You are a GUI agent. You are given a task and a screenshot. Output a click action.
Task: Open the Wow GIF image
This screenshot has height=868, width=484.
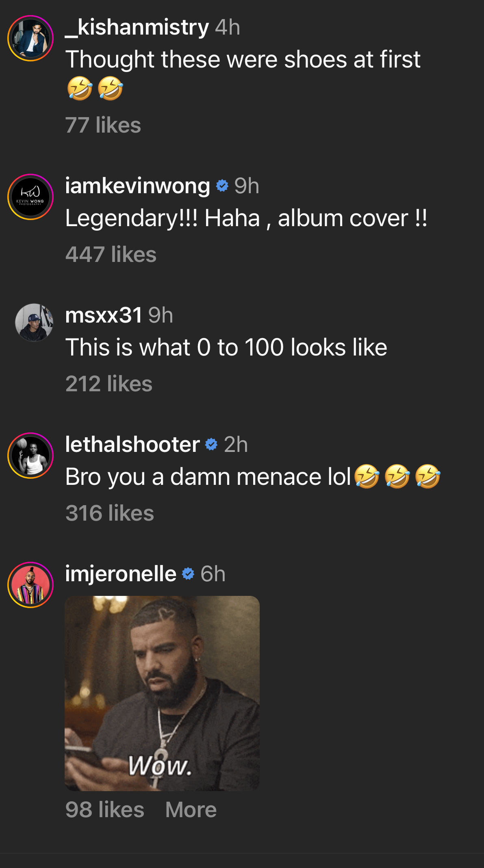pyautogui.click(x=162, y=694)
